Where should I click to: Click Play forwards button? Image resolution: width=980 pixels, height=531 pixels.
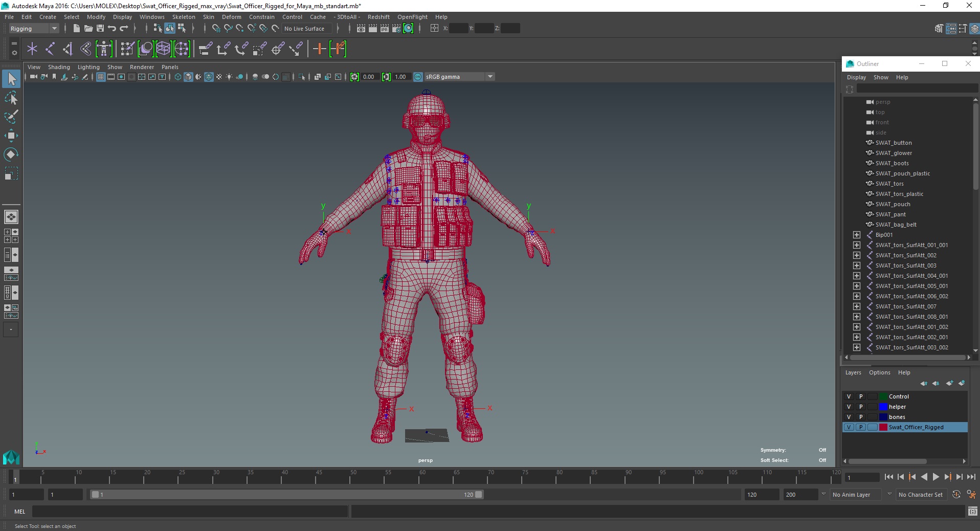coord(936,477)
